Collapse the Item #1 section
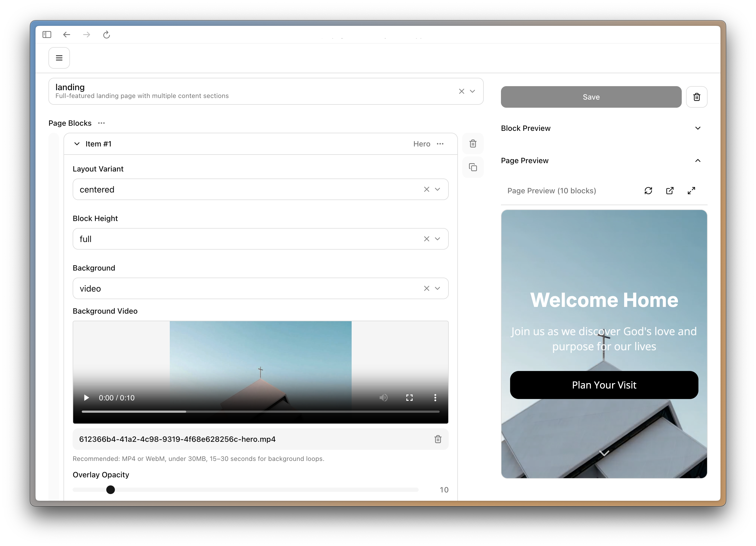Image resolution: width=756 pixels, height=546 pixels. click(77, 143)
